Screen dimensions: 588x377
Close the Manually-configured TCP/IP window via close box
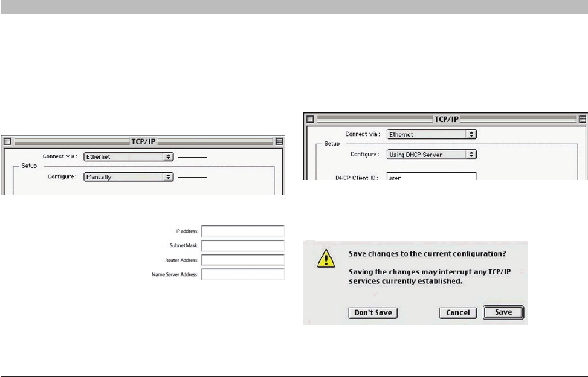tap(7, 141)
